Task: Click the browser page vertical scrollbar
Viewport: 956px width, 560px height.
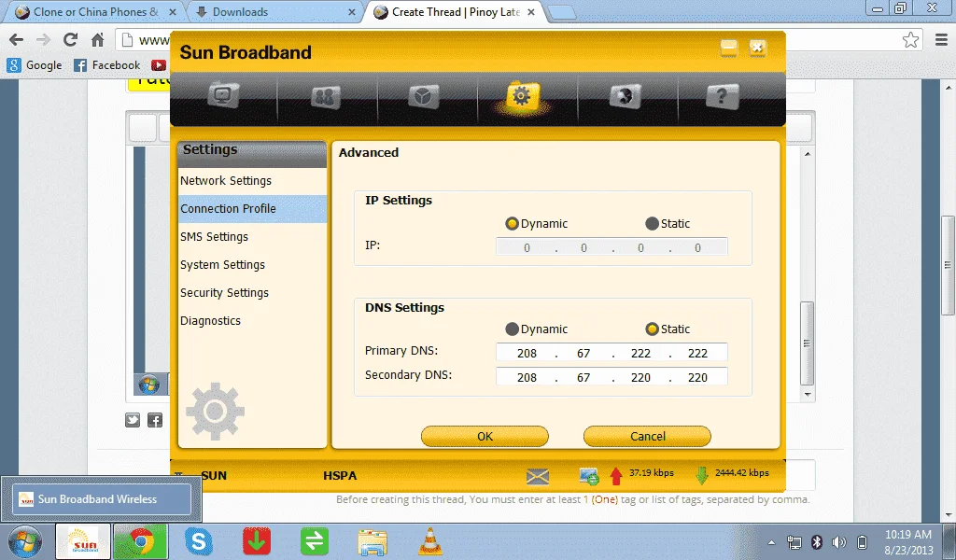Action: 948,265
